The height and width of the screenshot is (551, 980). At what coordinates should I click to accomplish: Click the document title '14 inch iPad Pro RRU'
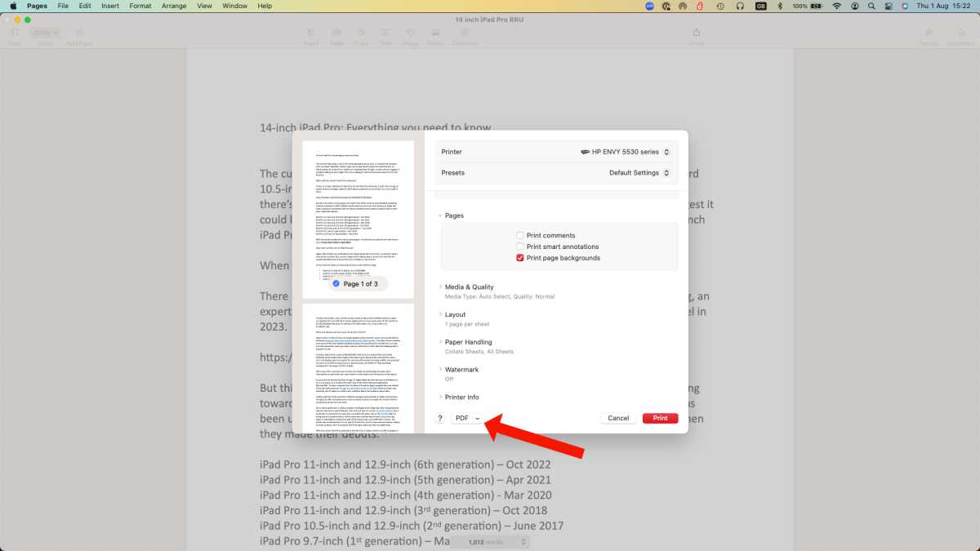tap(490, 19)
